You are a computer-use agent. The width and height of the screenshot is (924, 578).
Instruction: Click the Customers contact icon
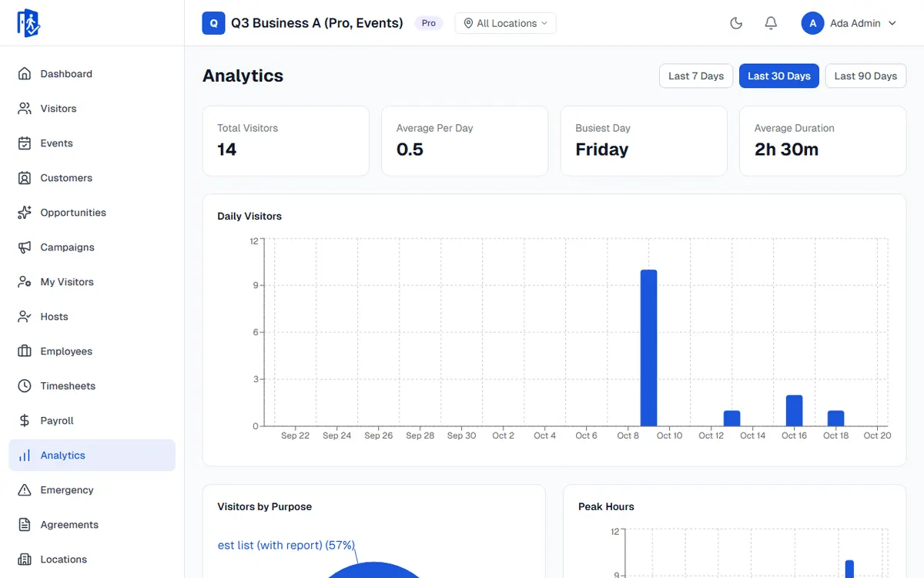coord(25,178)
